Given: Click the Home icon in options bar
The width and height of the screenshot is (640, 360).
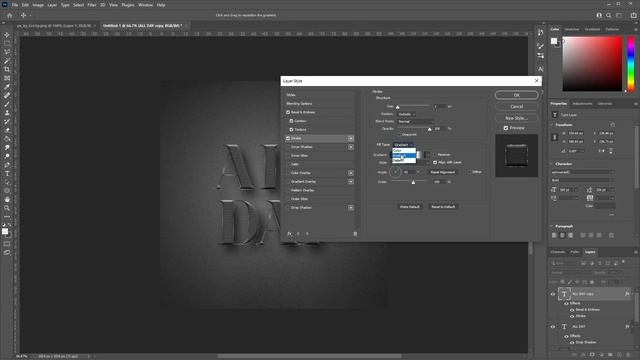Looking at the screenshot, I should coord(10,15).
